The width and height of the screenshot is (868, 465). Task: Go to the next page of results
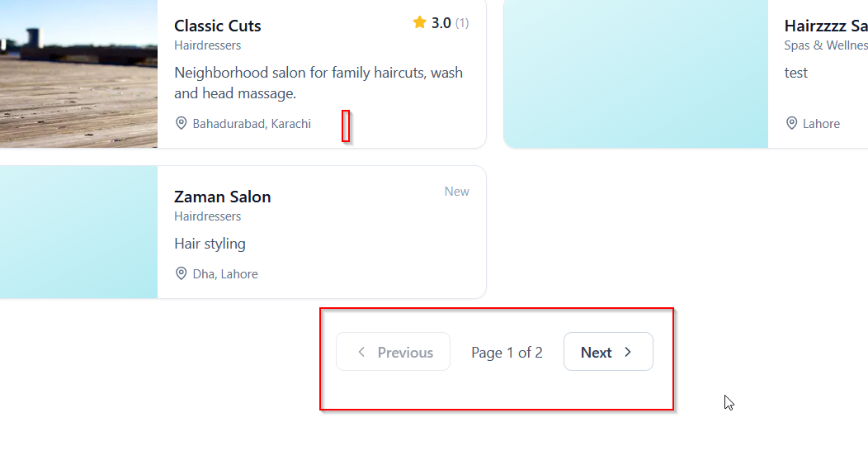pos(608,351)
